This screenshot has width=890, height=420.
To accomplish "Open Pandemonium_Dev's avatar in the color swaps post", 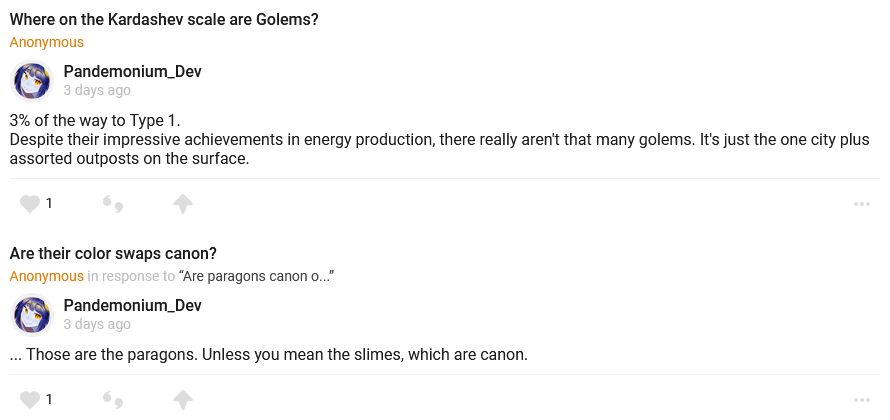I will (32, 315).
